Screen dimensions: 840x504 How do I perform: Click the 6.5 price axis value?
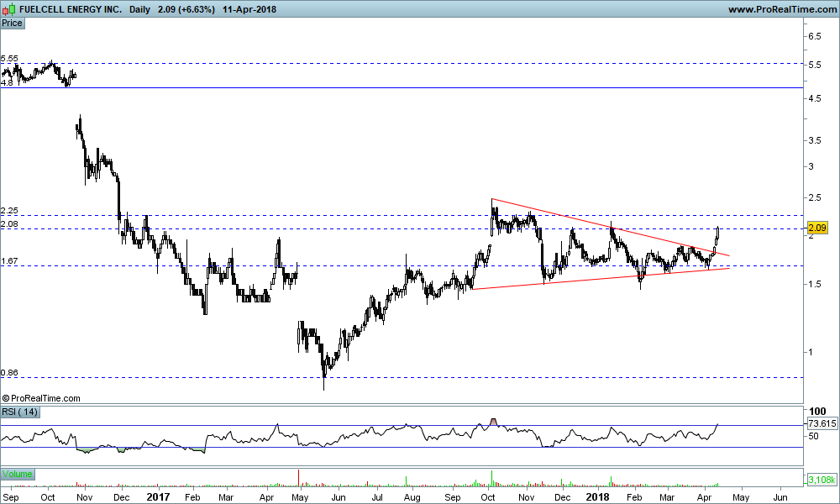[814, 36]
